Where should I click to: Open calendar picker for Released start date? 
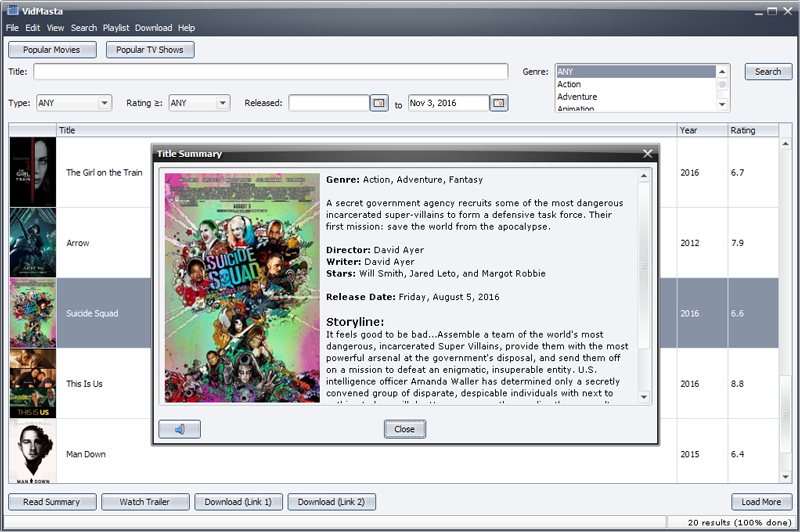point(379,103)
